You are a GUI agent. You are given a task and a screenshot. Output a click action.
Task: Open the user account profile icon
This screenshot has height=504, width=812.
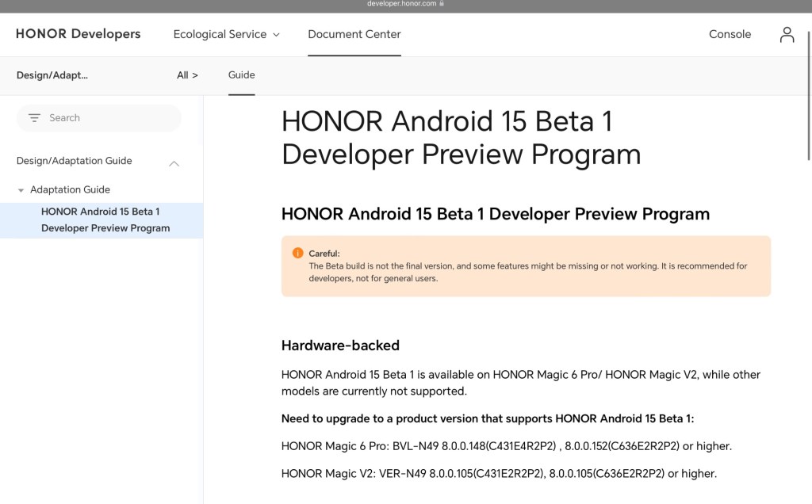point(786,34)
